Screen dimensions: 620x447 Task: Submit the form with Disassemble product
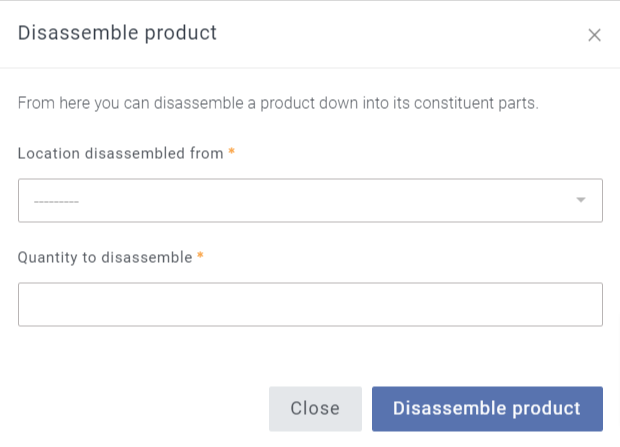click(x=487, y=408)
